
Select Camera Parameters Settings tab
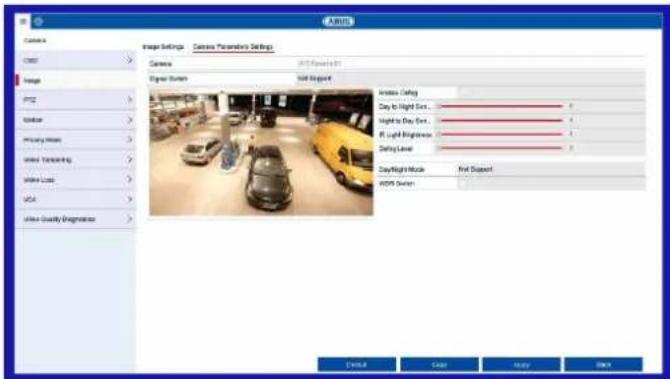tap(233, 47)
